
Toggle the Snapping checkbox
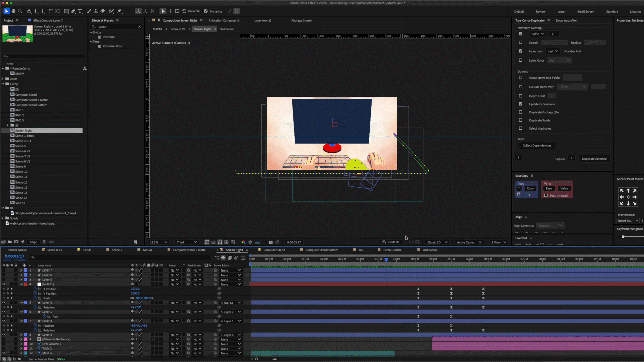point(206,11)
